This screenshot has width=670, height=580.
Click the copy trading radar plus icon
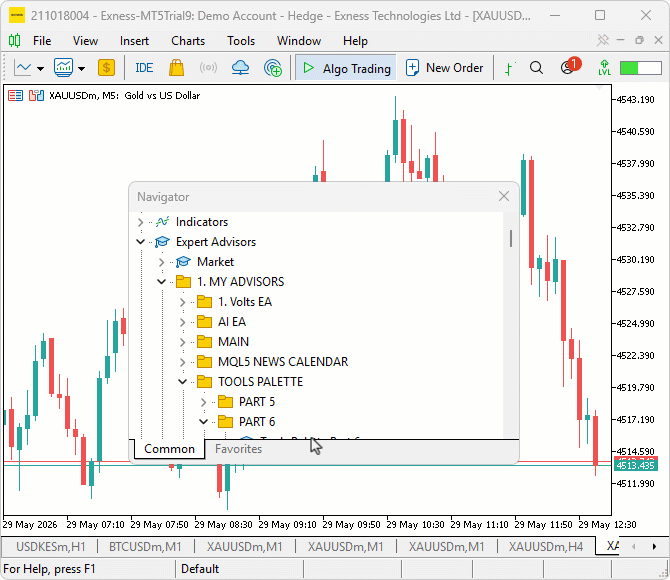point(273,68)
